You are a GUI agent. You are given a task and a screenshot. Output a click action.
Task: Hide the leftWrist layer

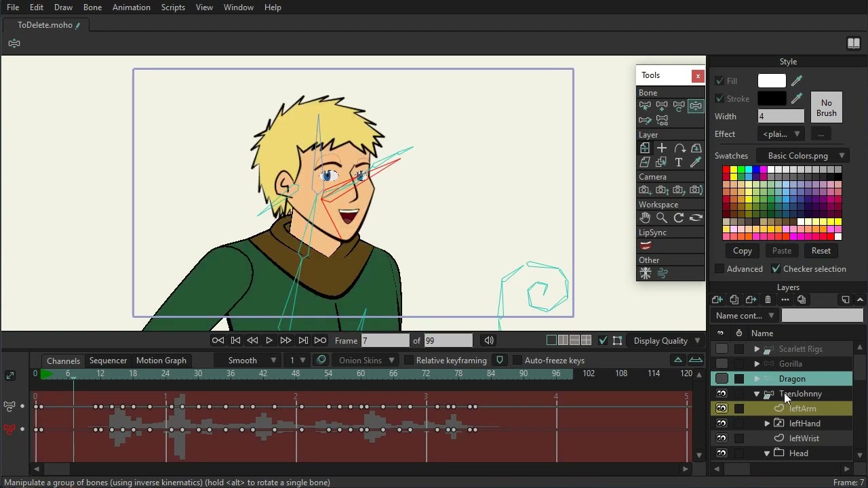(x=722, y=439)
